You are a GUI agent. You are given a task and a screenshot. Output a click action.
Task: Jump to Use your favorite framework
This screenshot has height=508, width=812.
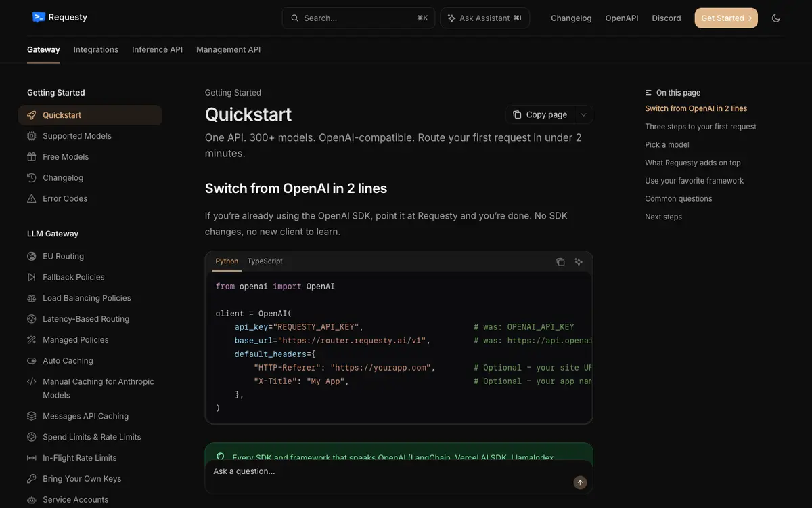click(x=694, y=181)
